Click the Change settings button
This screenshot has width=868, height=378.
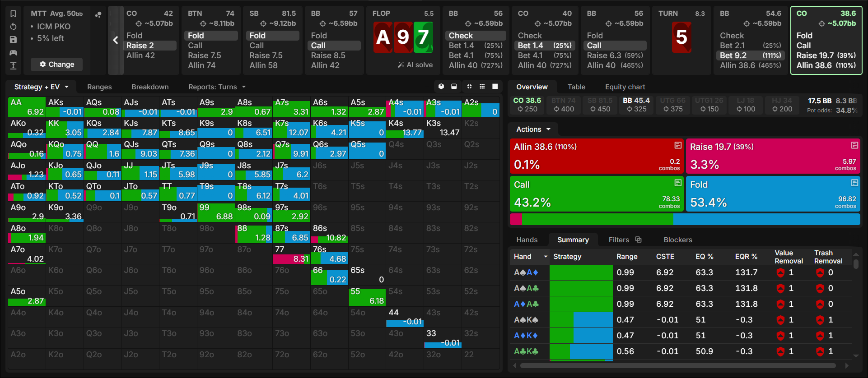(57, 65)
